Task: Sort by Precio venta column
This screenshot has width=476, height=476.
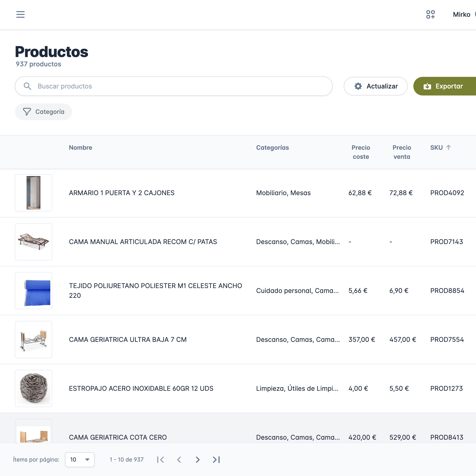Action: coord(401,152)
